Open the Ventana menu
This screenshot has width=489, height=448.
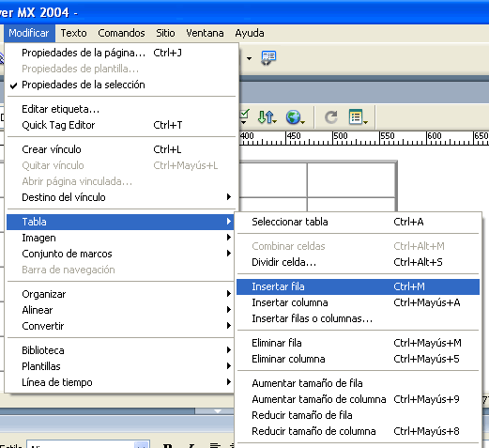(x=205, y=33)
